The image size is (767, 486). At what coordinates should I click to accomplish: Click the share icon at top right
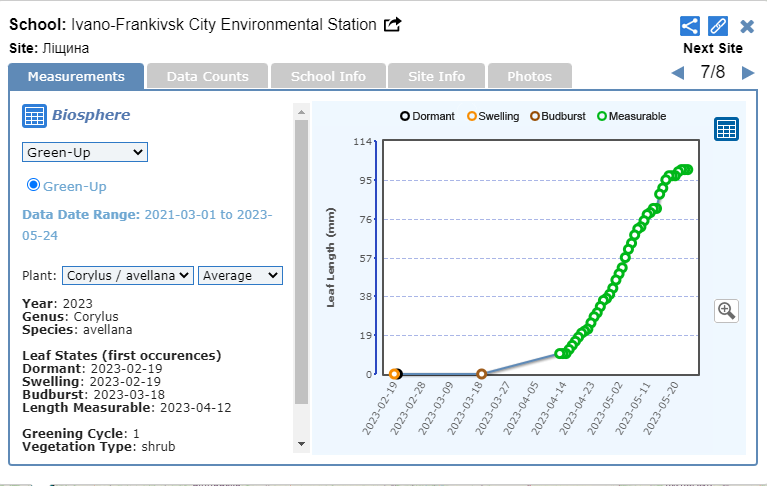click(689, 26)
